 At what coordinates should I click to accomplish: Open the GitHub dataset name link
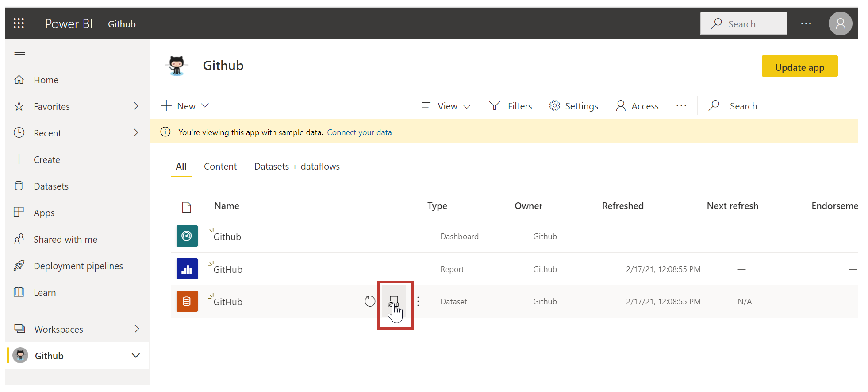pyautogui.click(x=228, y=302)
